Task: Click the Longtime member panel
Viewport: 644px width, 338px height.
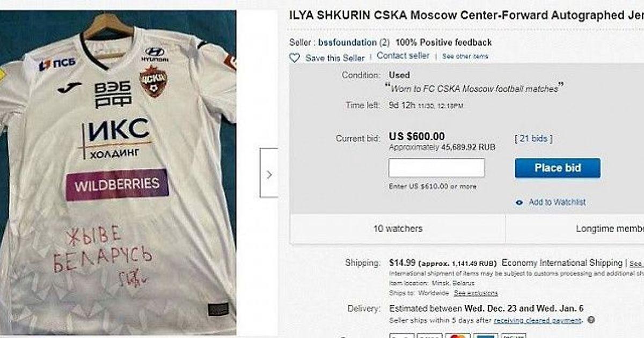Action: tap(575, 229)
